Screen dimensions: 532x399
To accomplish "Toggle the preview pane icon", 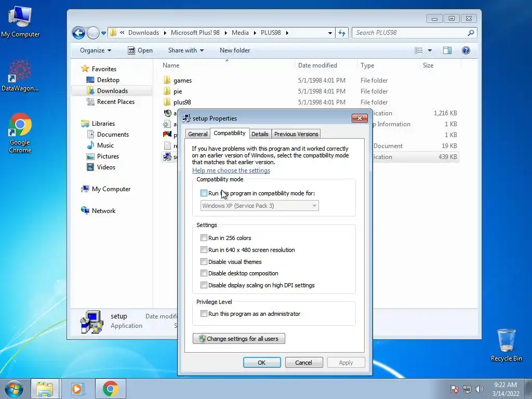I will pyautogui.click(x=447, y=50).
